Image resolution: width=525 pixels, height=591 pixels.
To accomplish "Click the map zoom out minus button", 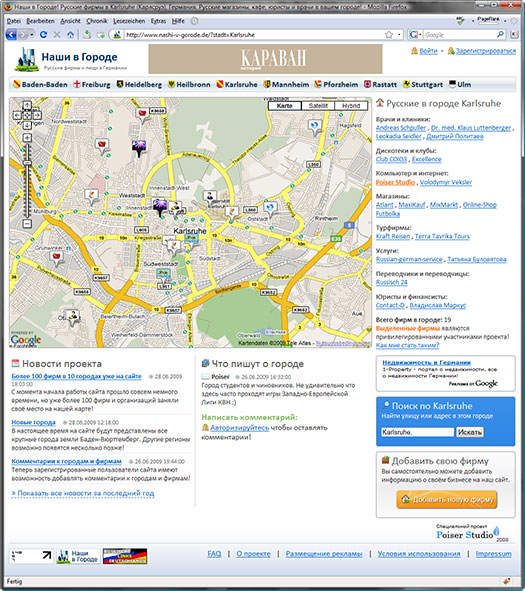I will pos(27,224).
